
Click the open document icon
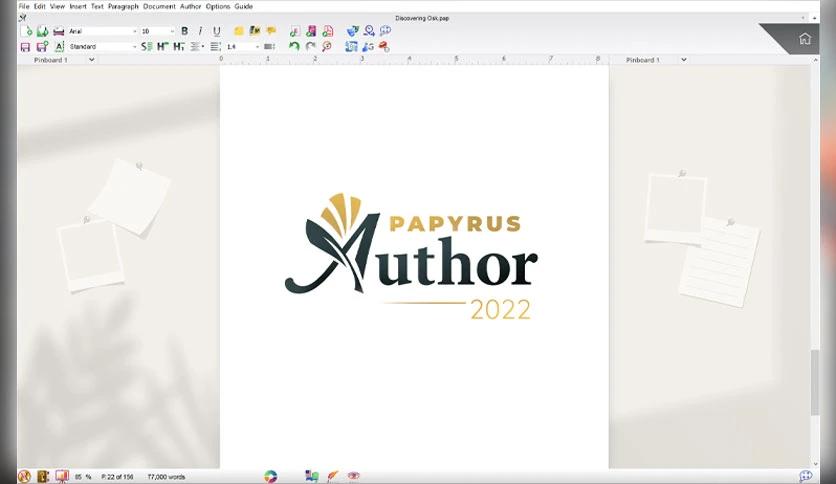coord(42,31)
